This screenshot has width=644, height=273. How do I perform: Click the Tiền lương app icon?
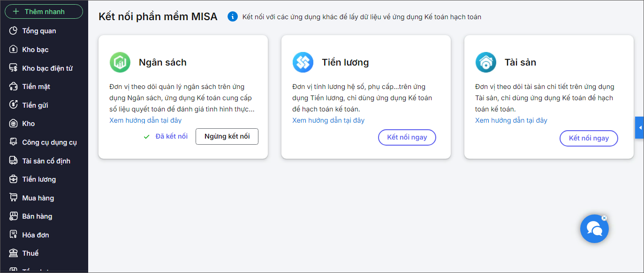303,62
